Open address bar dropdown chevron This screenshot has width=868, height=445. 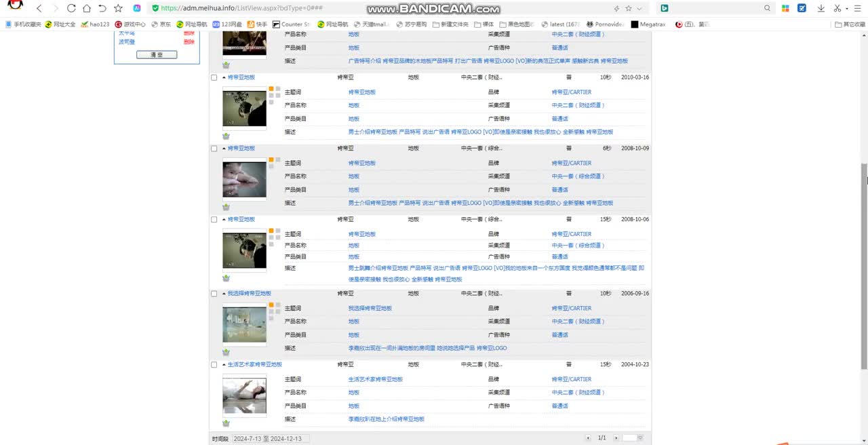(x=639, y=8)
